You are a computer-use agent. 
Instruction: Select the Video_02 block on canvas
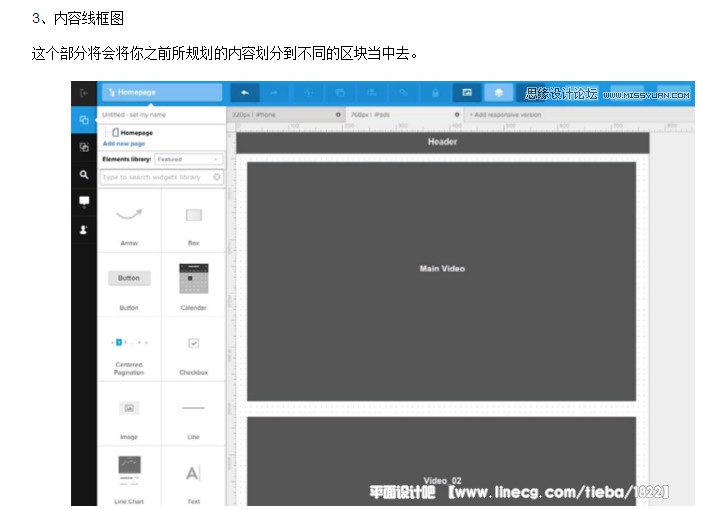pos(442,461)
